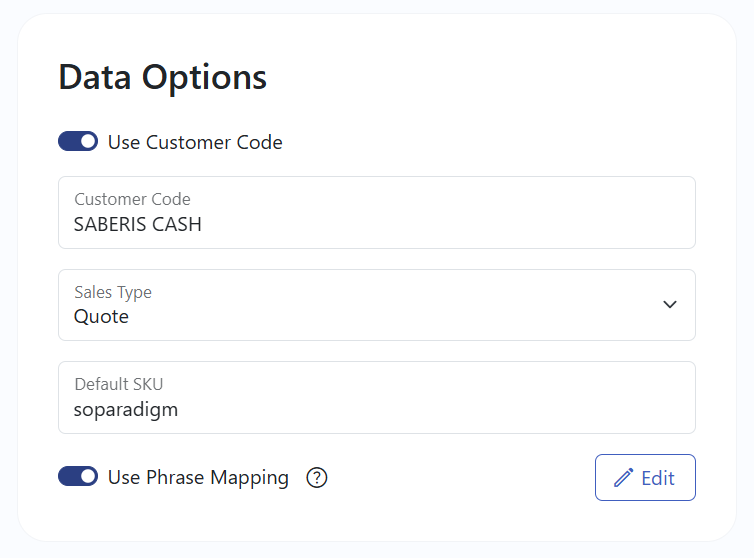Turn off the Use Phrase Mapping switch
This screenshot has height=558, width=754.
coord(78,477)
